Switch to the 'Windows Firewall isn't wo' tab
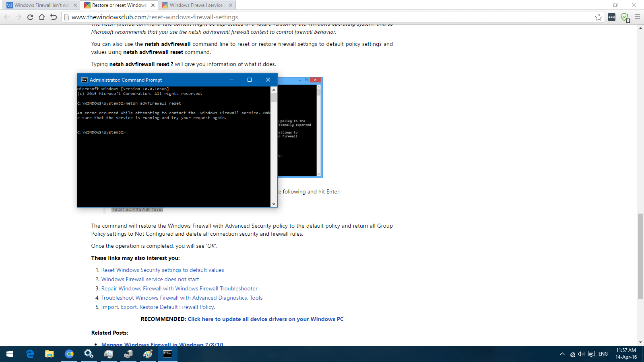 click(42, 5)
